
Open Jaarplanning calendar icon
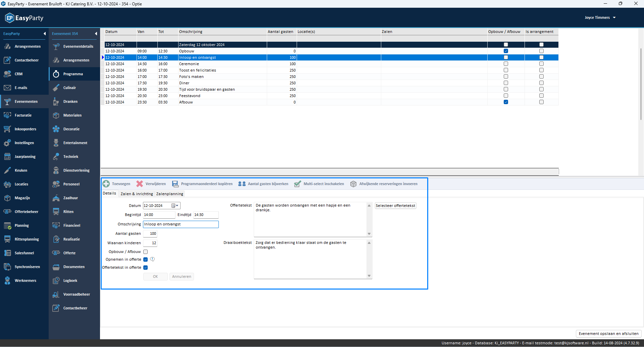(7, 157)
